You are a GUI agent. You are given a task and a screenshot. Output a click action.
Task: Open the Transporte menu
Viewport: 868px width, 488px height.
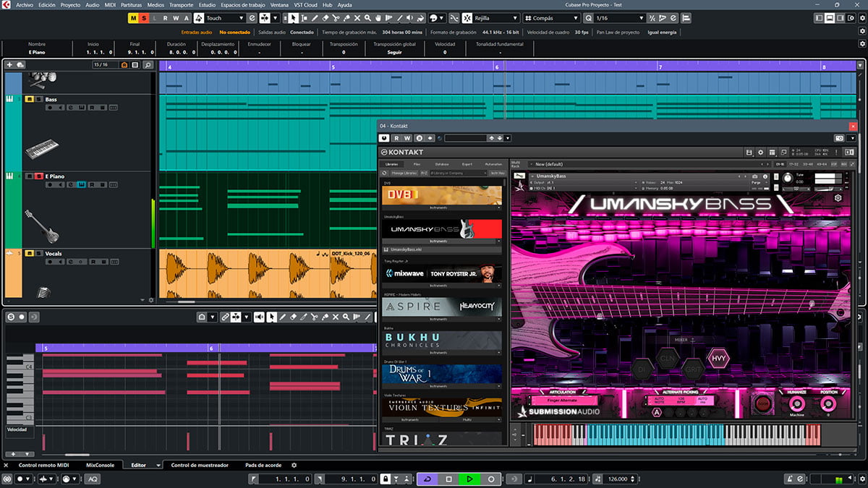pos(181,5)
